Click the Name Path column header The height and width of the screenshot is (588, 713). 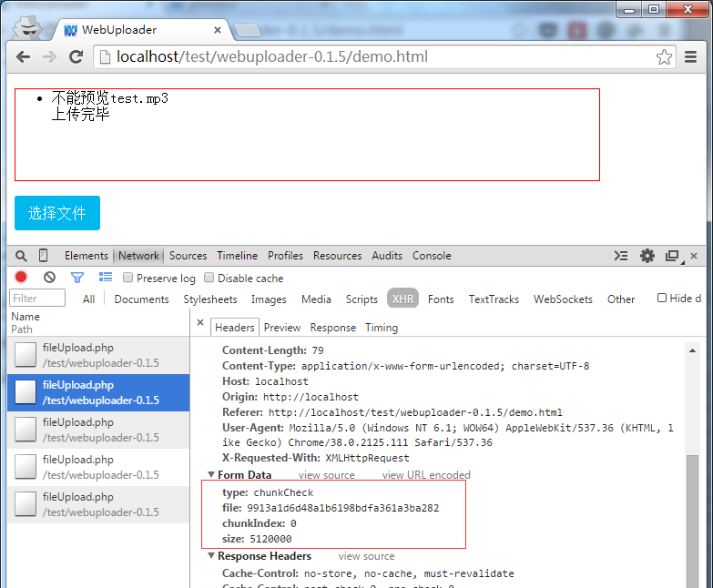98,322
